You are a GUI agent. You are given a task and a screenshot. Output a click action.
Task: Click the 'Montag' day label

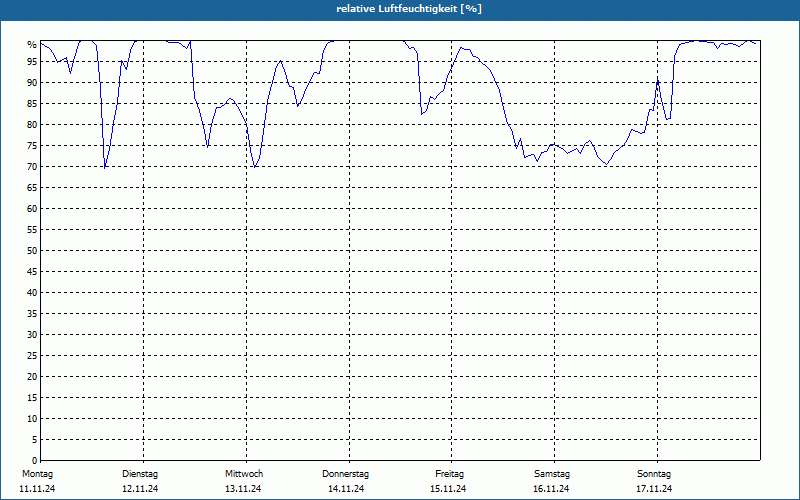click(37, 473)
